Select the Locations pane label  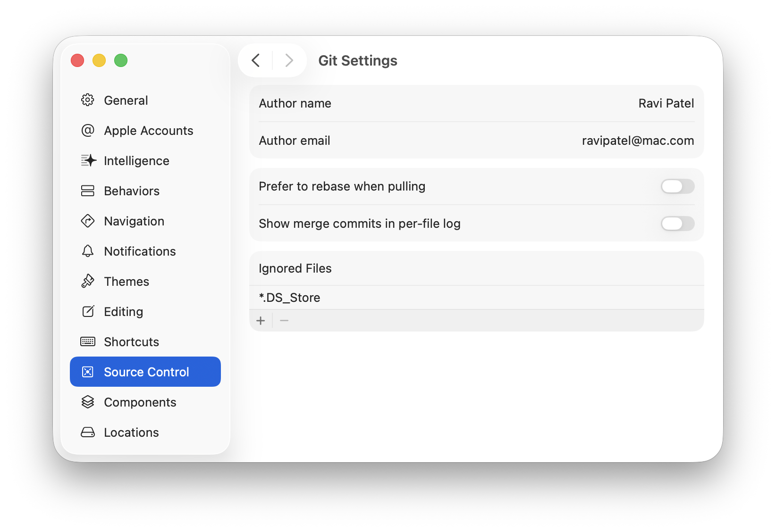click(131, 432)
